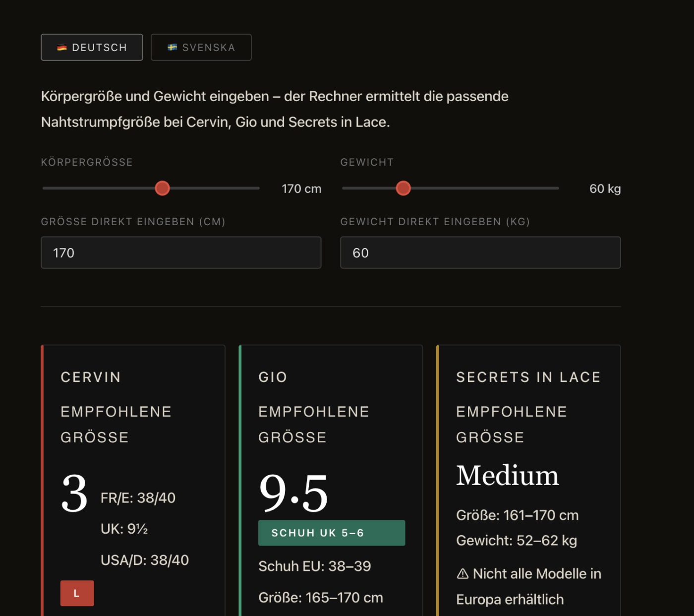Click the Gewicht: 52–62 kg line
The width and height of the screenshot is (694, 616).
[x=517, y=541]
